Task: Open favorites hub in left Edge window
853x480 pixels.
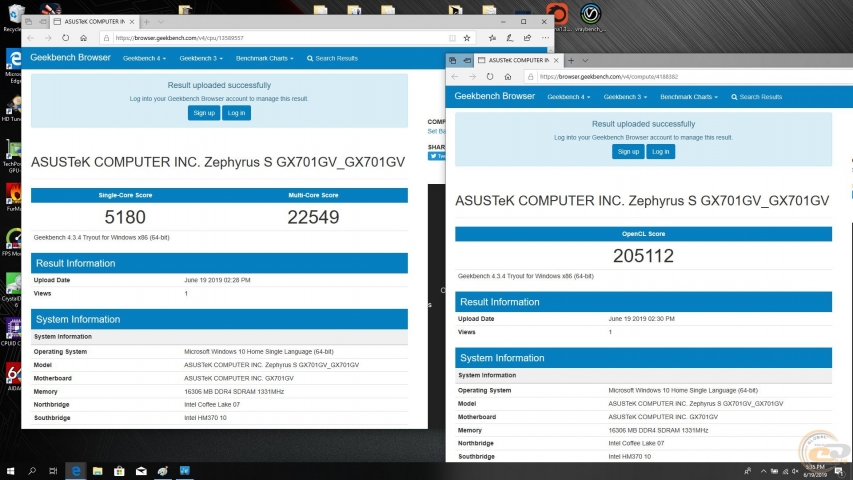Action: tap(492, 38)
